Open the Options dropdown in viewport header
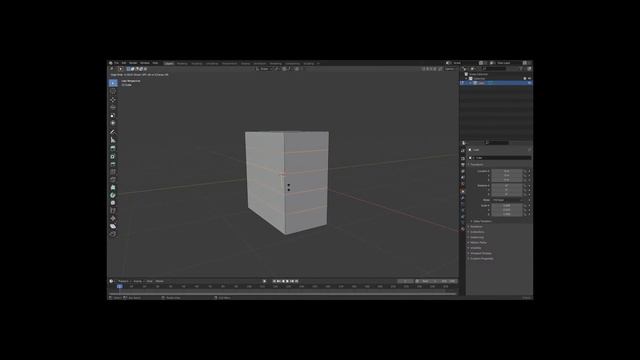Viewport: 640px width, 360px height. pos(450,69)
